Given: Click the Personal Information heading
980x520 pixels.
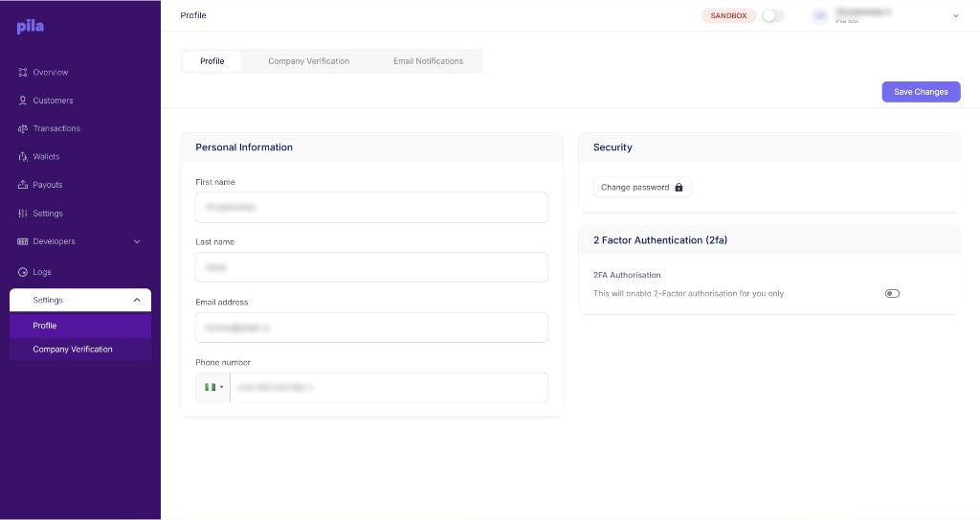Looking at the screenshot, I should (244, 147).
